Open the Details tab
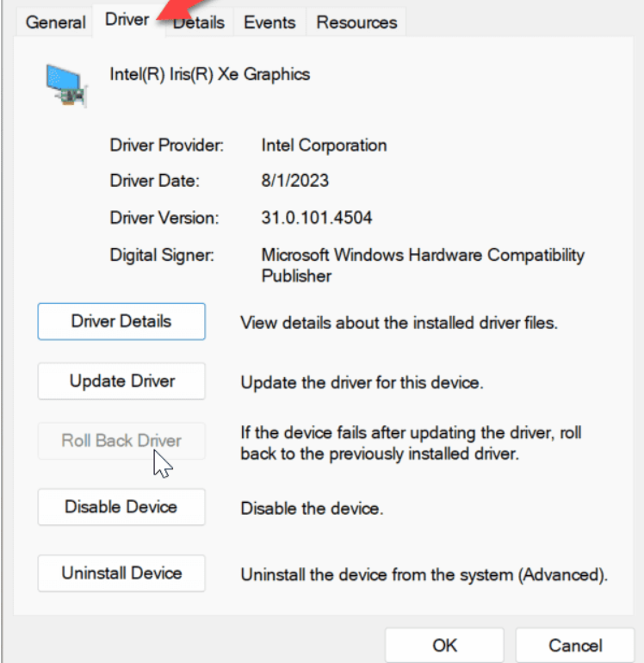 click(x=199, y=22)
